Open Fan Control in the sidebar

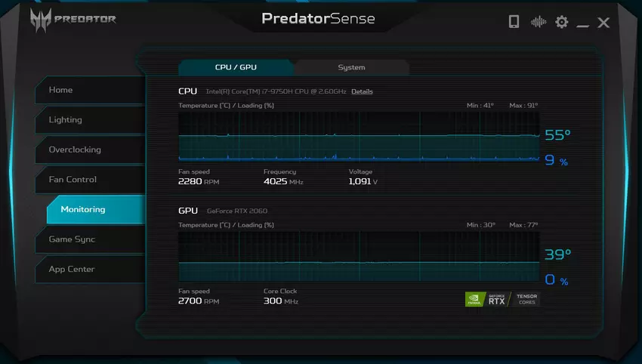[89, 180]
